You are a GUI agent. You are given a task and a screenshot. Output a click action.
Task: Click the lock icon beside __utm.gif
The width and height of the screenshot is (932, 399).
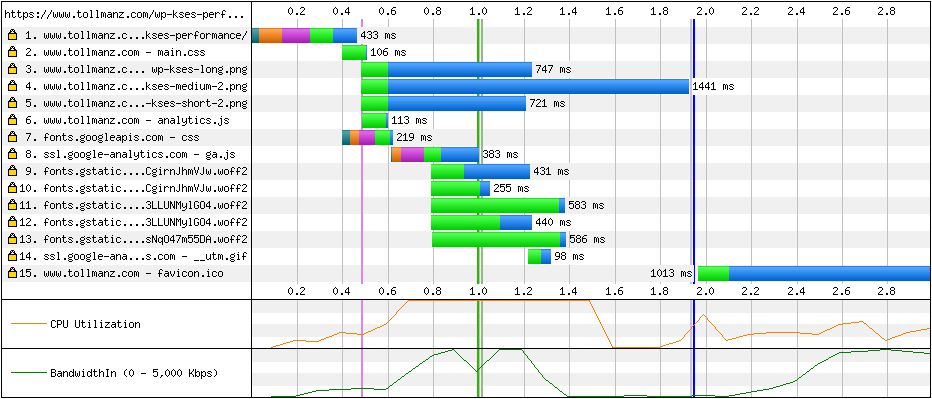click(11, 257)
